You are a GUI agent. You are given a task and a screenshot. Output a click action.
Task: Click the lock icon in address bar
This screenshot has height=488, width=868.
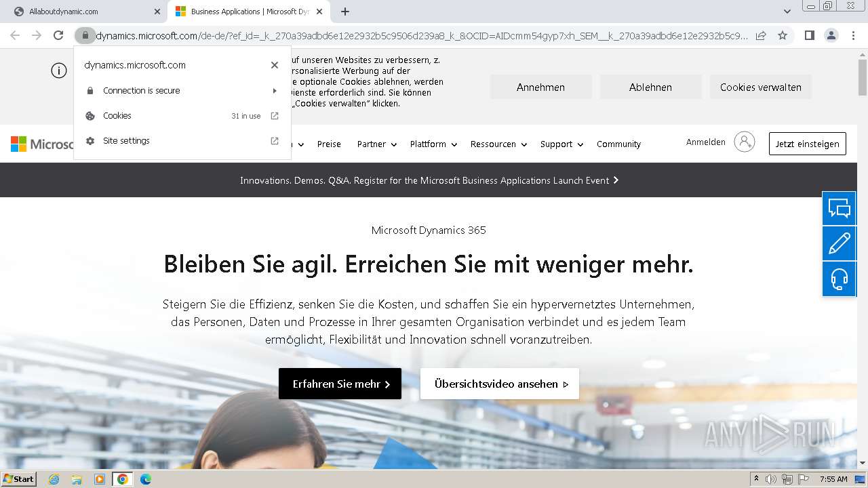pos(85,35)
